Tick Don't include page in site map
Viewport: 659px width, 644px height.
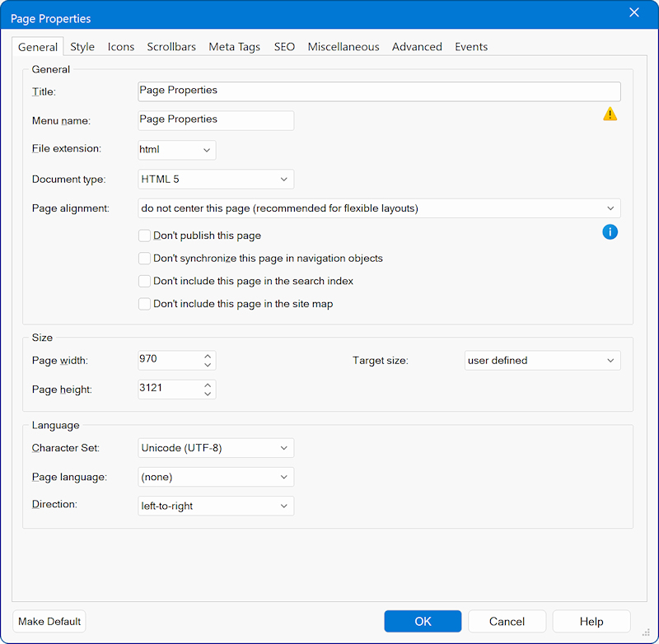[x=145, y=304]
